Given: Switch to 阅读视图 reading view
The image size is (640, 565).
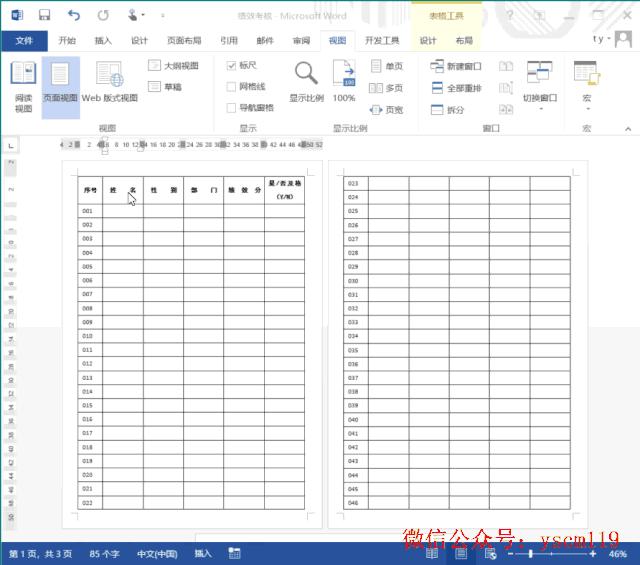Looking at the screenshot, I should (x=23, y=87).
